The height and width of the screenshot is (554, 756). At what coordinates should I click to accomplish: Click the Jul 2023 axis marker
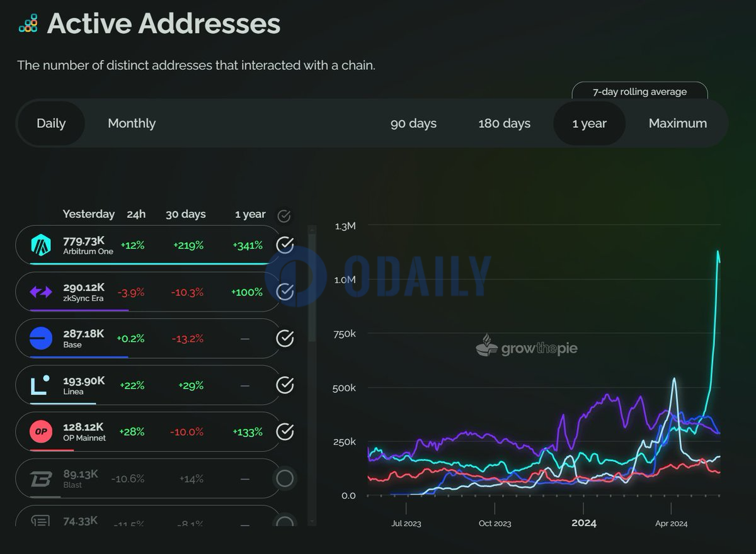pos(406,523)
